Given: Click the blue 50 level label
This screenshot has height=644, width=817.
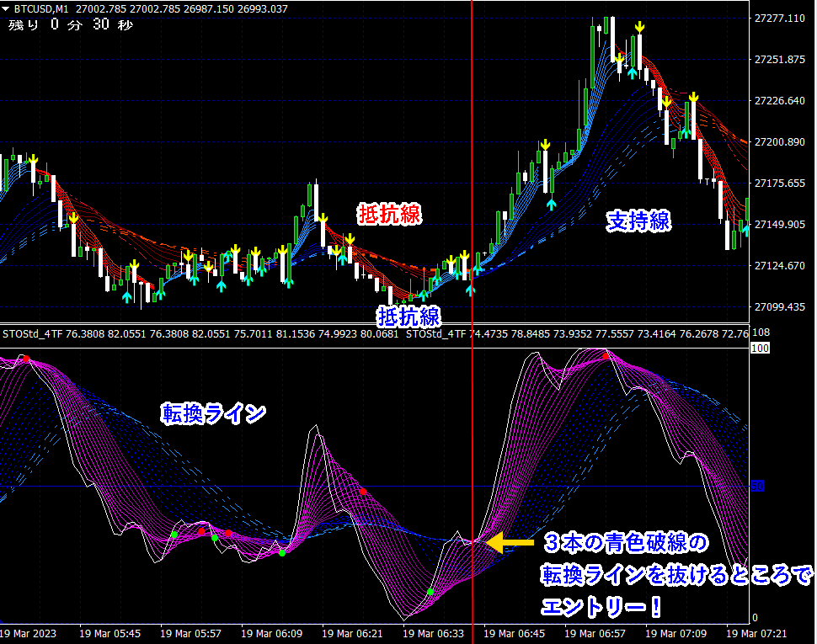Looking at the screenshot, I should coord(757,487).
